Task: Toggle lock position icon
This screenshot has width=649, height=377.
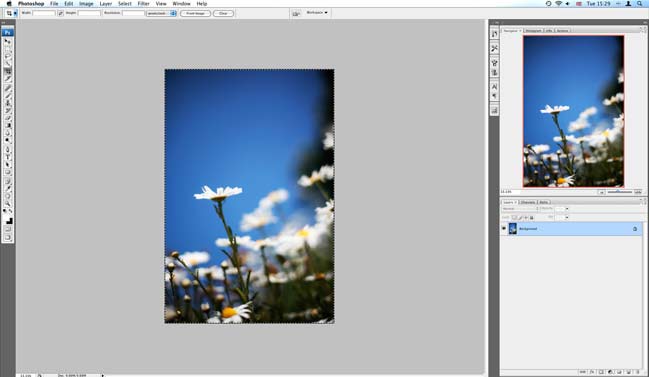Action: coord(526,217)
